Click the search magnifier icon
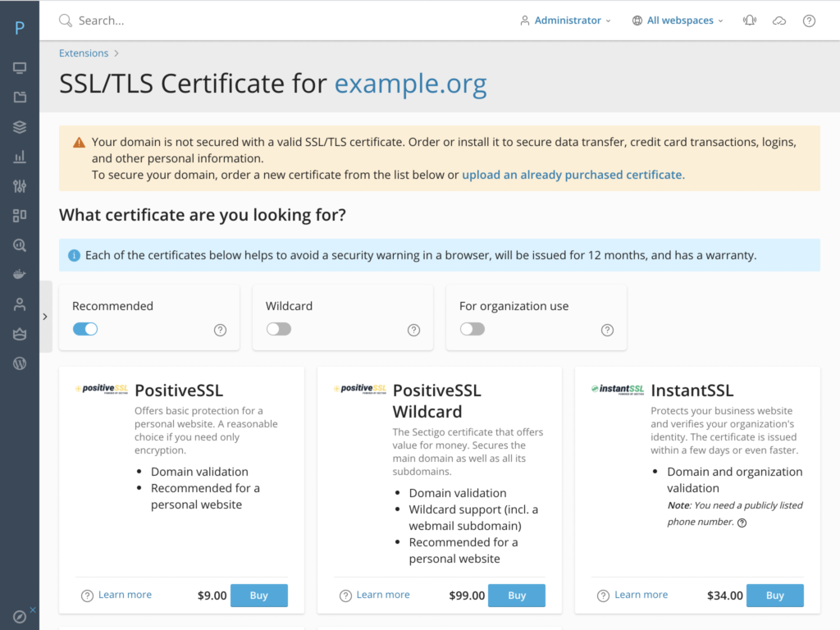 pos(66,21)
